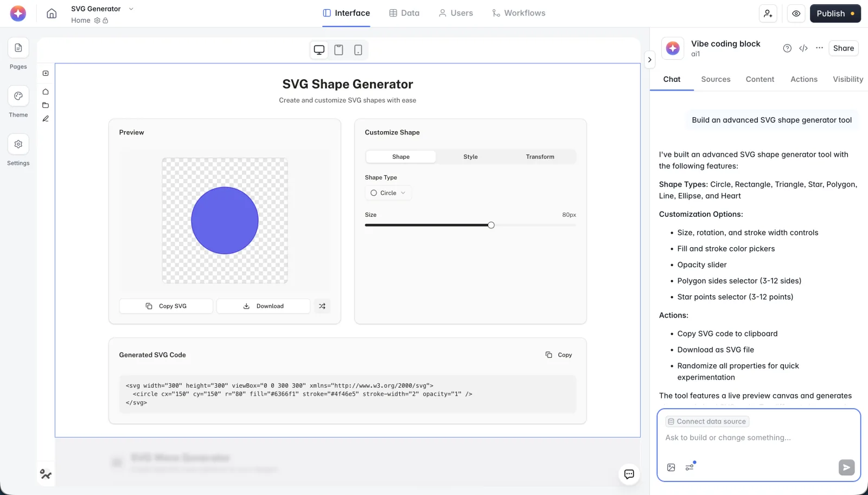This screenshot has width=868, height=495.
Task: Select tablet viewport mode
Action: (x=339, y=50)
